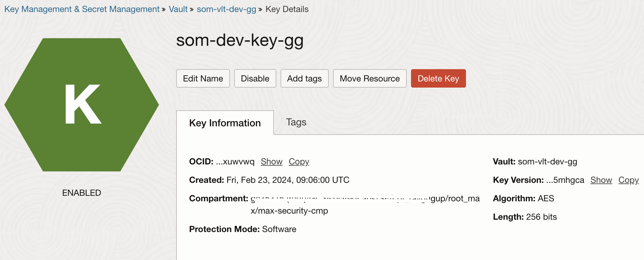Image resolution: width=644 pixels, height=260 pixels.
Task: Show the full Key Version value
Action: [x=601, y=180]
